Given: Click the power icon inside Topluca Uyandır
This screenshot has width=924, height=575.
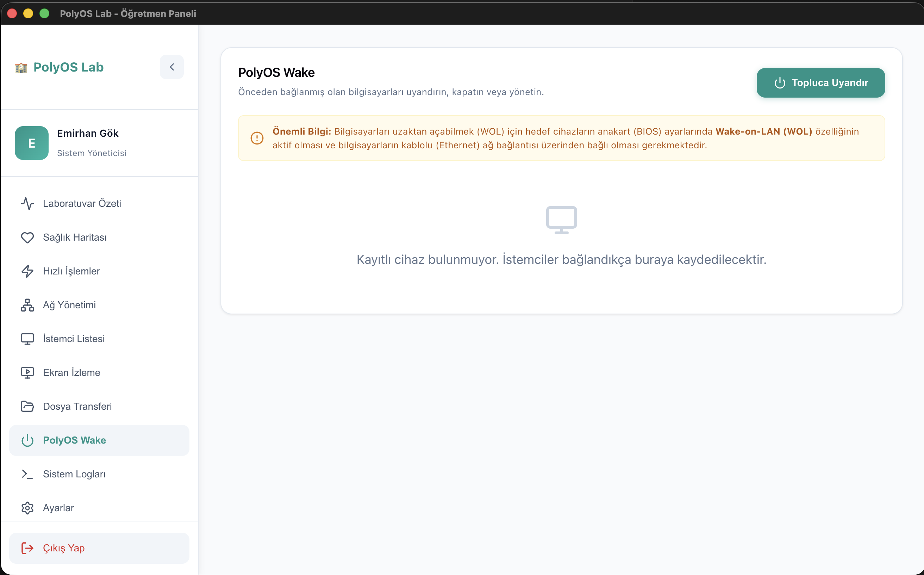Looking at the screenshot, I should (x=780, y=83).
